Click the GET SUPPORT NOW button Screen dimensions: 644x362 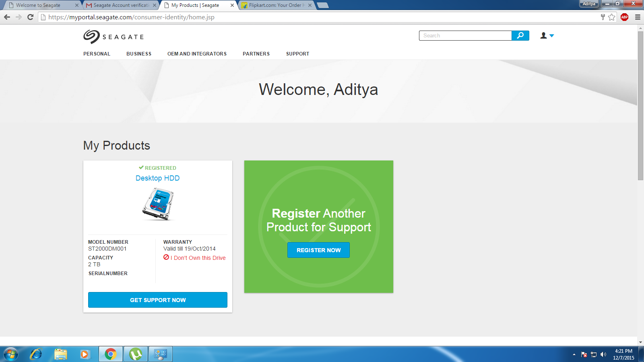click(x=157, y=300)
